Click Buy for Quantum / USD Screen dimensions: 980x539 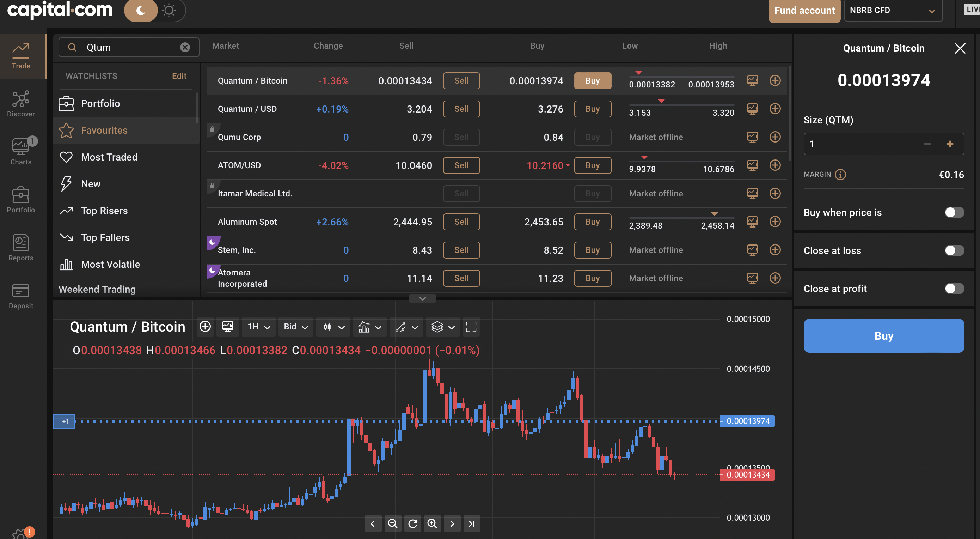592,109
